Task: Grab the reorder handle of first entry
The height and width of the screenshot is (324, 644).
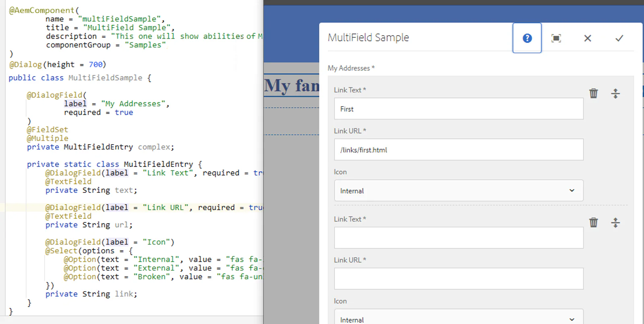Action: click(615, 94)
